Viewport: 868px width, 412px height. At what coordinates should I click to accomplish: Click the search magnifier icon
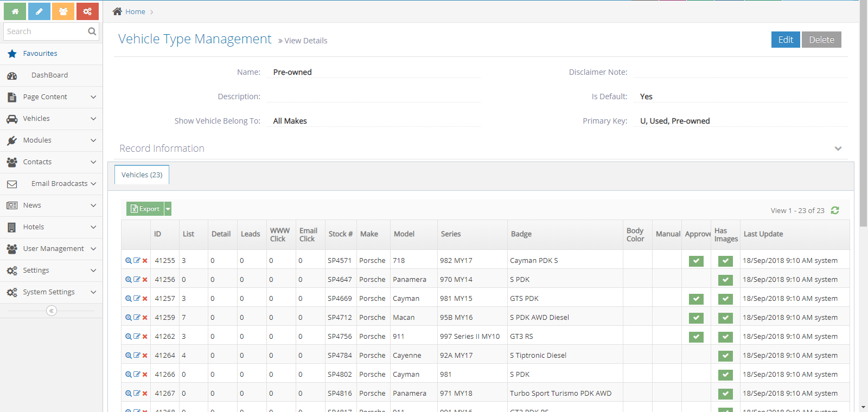(x=92, y=31)
